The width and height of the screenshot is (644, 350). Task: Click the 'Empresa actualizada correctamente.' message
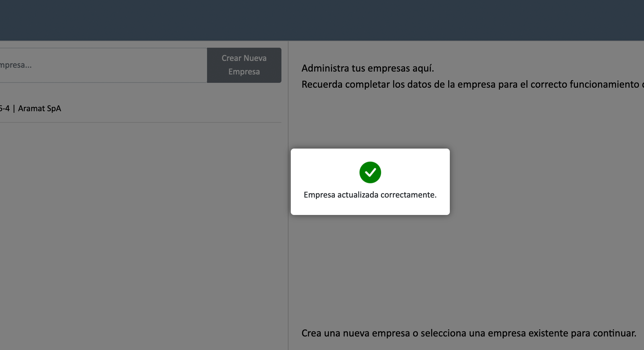pyautogui.click(x=370, y=195)
